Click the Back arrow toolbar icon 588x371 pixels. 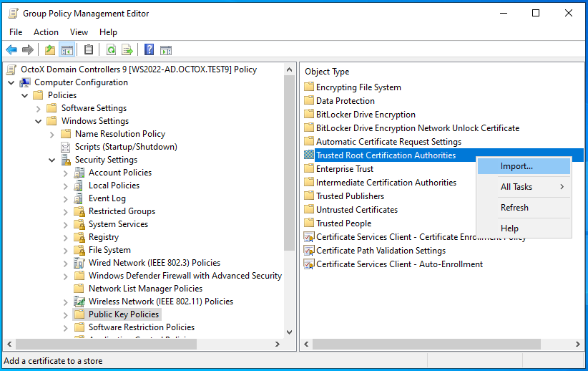pos(11,49)
